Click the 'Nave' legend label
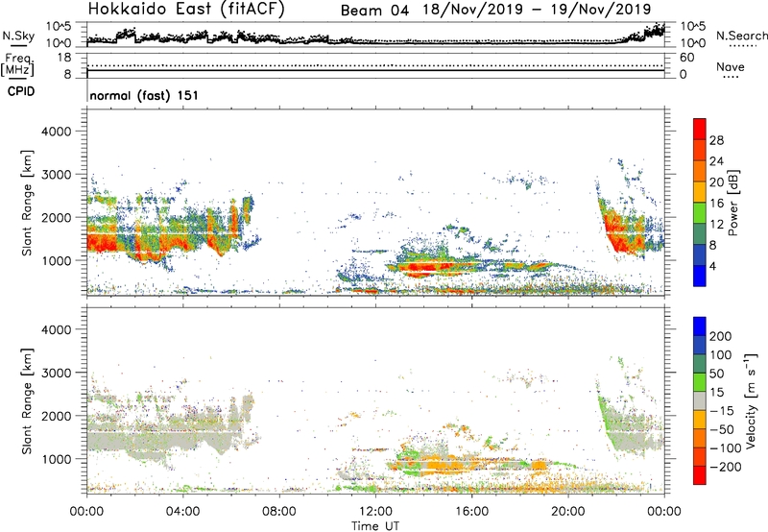The width and height of the screenshot is (768, 532). tap(731, 66)
